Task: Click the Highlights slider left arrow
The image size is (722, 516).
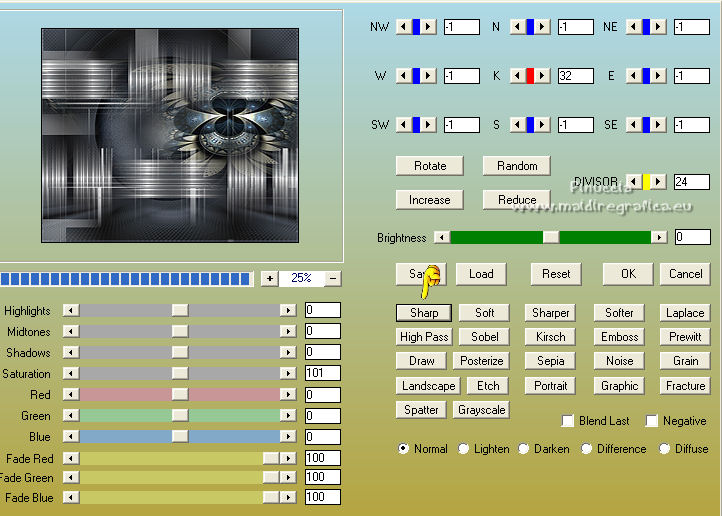Action: 70,311
